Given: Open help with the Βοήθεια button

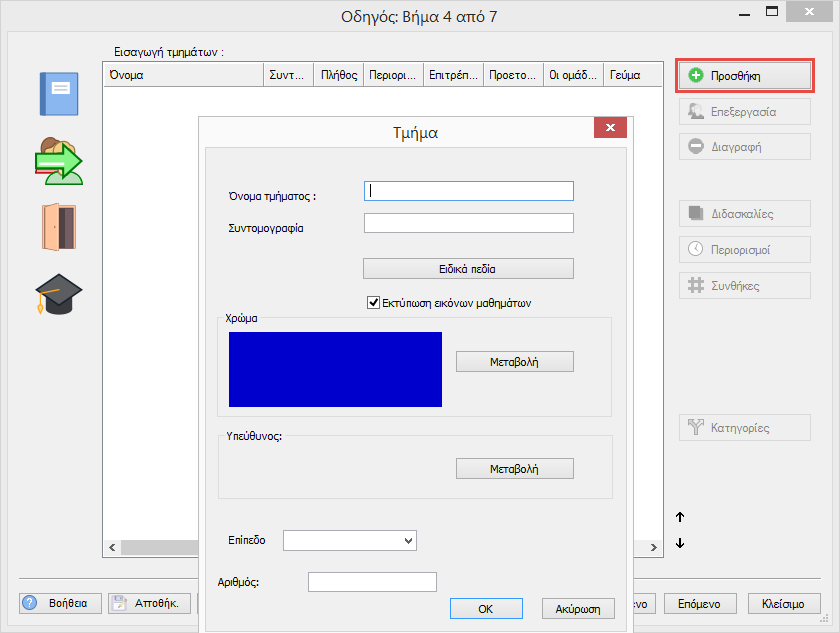Looking at the screenshot, I should 59,603.
